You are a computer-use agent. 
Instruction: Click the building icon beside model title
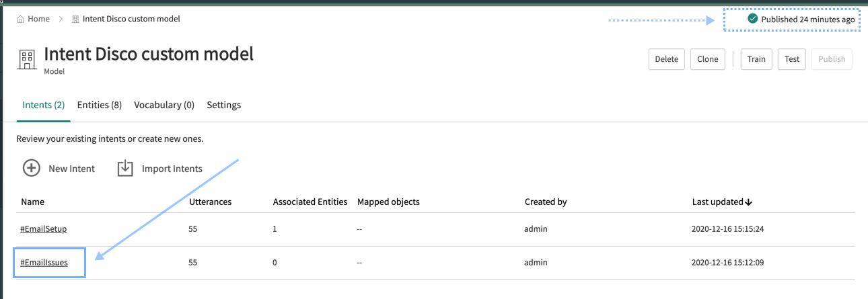point(28,59)
